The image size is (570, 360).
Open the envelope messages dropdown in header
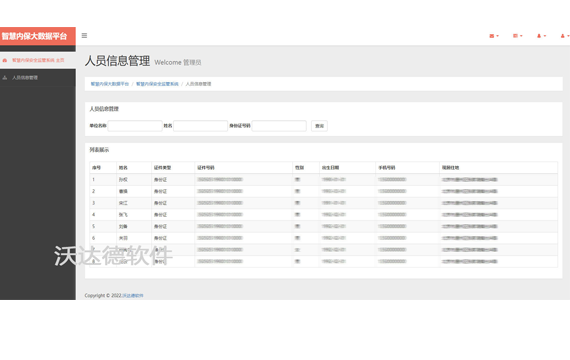coord(494,36)
